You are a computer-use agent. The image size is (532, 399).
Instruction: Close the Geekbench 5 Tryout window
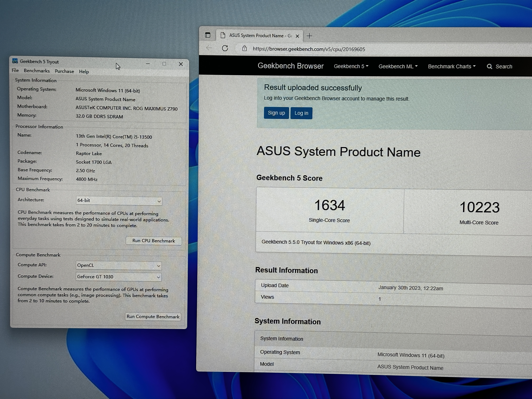(181, 64)
